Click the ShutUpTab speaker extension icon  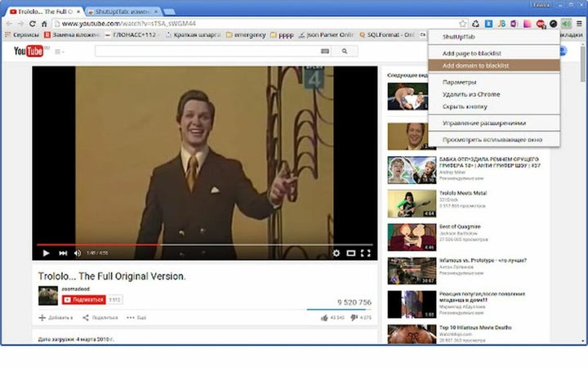click(567, 24)
